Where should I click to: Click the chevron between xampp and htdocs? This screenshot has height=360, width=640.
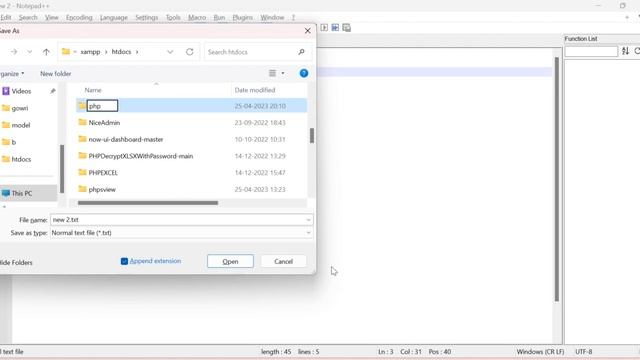(106, 52)
